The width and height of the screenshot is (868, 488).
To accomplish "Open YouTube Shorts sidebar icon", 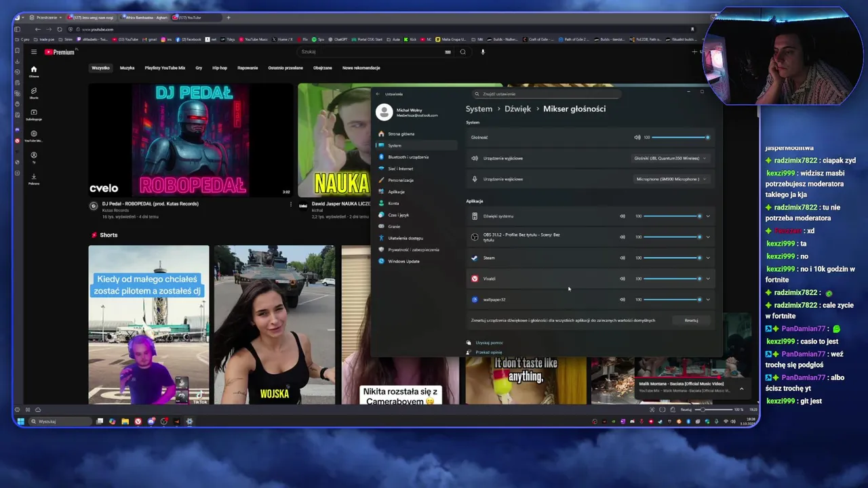I will [33, 93].
